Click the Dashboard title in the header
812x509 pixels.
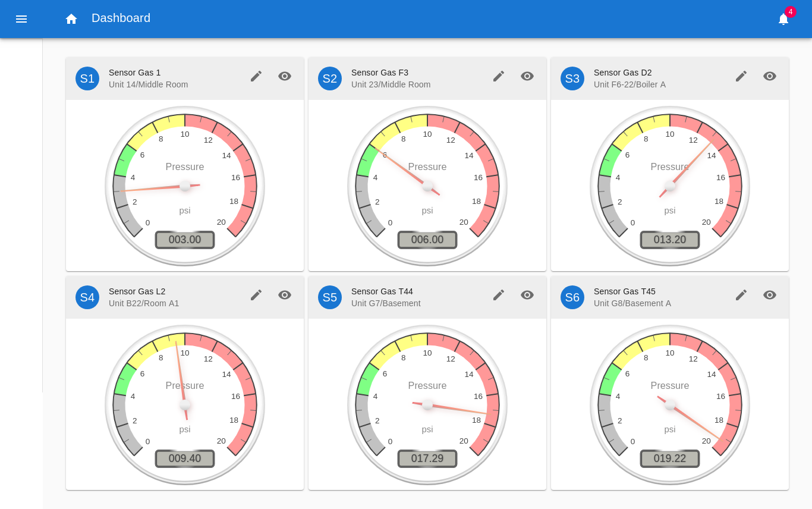(121, 18)
